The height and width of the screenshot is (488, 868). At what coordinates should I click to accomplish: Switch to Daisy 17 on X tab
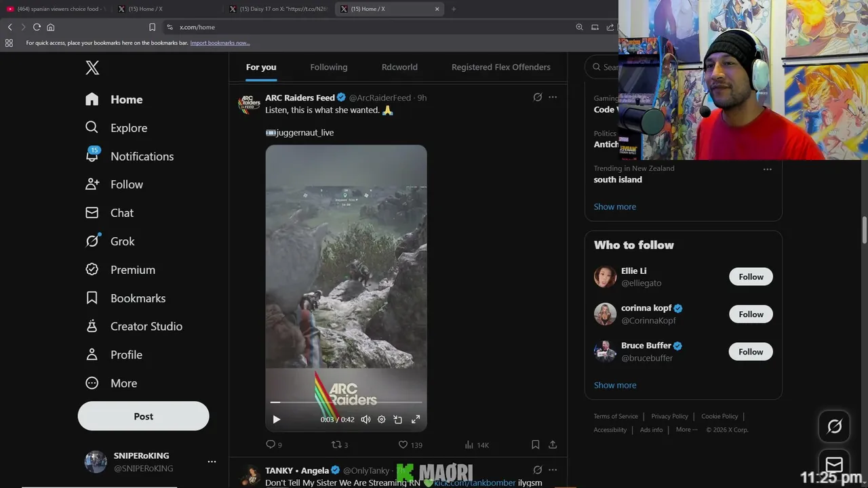tap(279, 9)
